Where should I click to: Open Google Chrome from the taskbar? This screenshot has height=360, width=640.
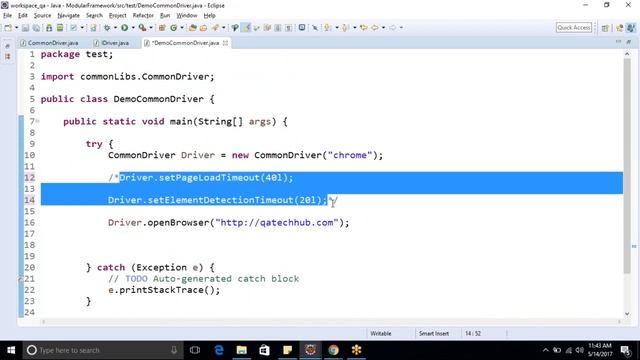[333, 350]
